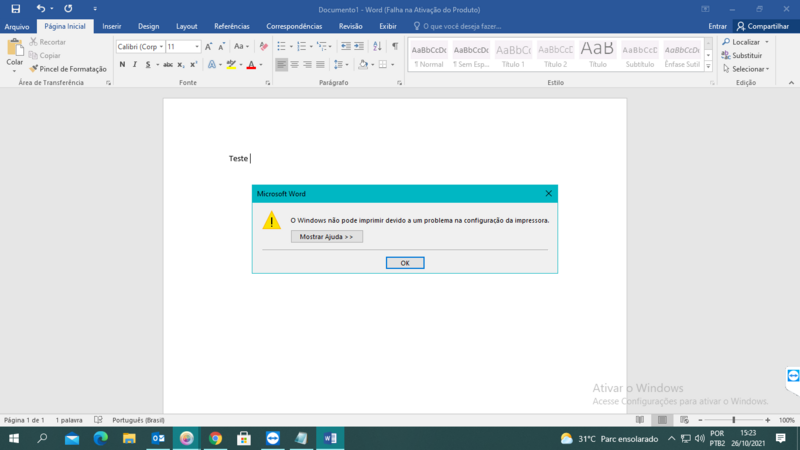Decrease font size with A-down icon

click(x=221, y=46)
